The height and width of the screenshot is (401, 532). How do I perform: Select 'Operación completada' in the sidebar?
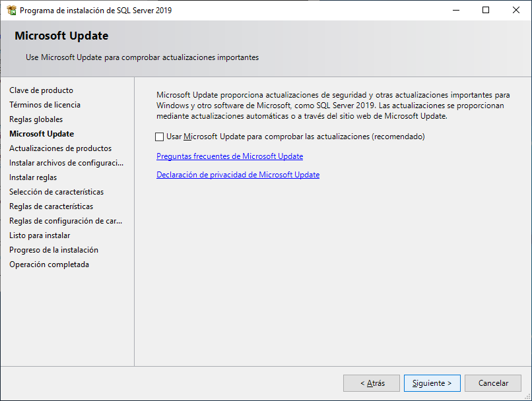tap(49, 264)
